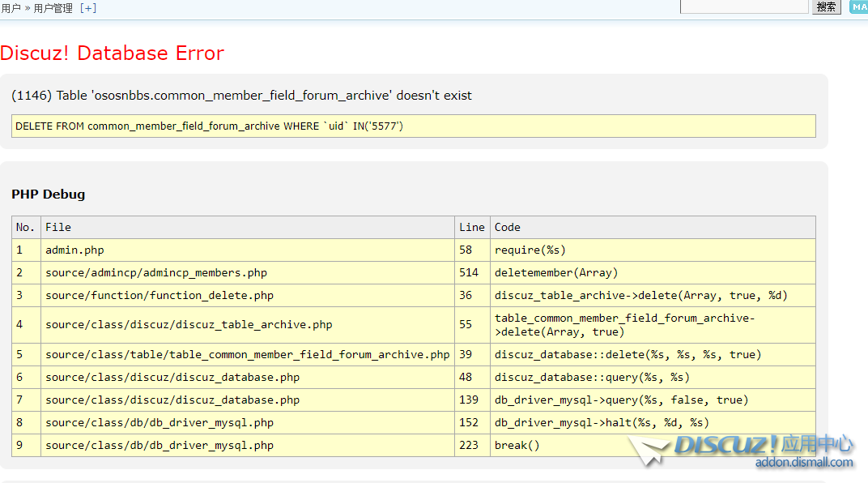This screenshot has width=868, height=483.
Task: Select table_common_member_field_forum_archive->delete(Array, true) code cell
Action: pos(653,325)
